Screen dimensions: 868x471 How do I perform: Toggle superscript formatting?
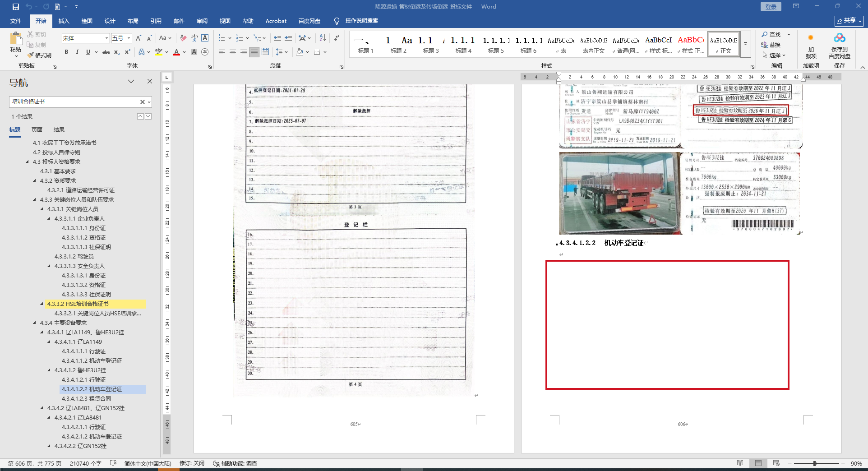128,52
